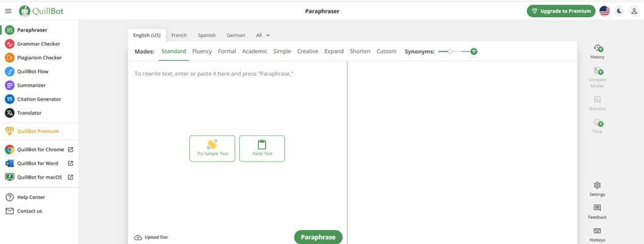Select the English (US) language tab
Viewport: 644px width, 244px height.
tap(147, 35)
